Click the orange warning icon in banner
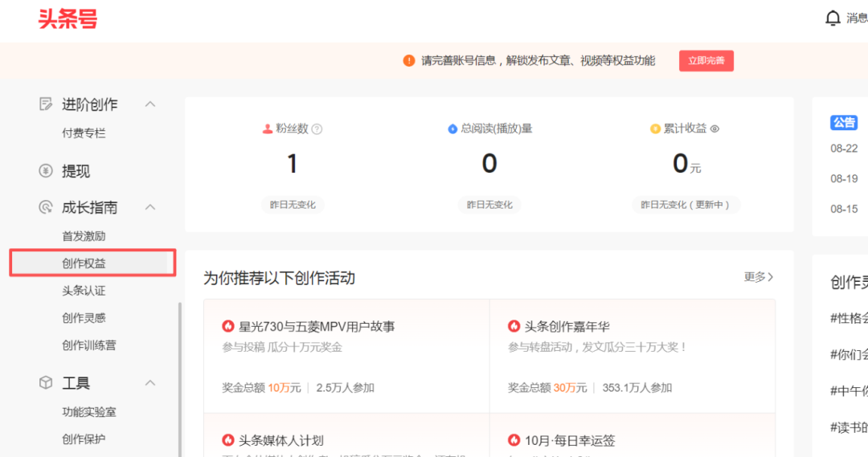Image resolution: width=868 pixels, height=457 pixels. coord(408,60)
